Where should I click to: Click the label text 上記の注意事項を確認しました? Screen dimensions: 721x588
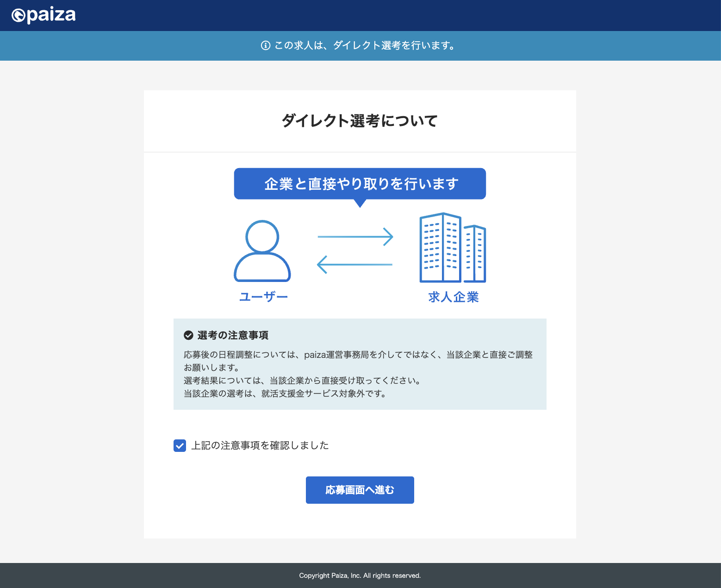(260, 445)
